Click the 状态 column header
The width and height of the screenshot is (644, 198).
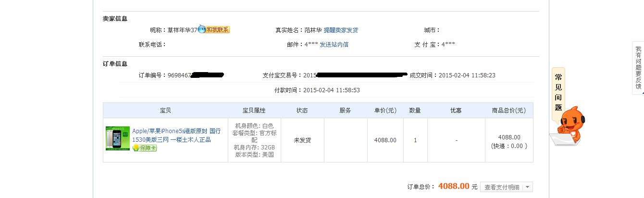[x=302, y=111]
